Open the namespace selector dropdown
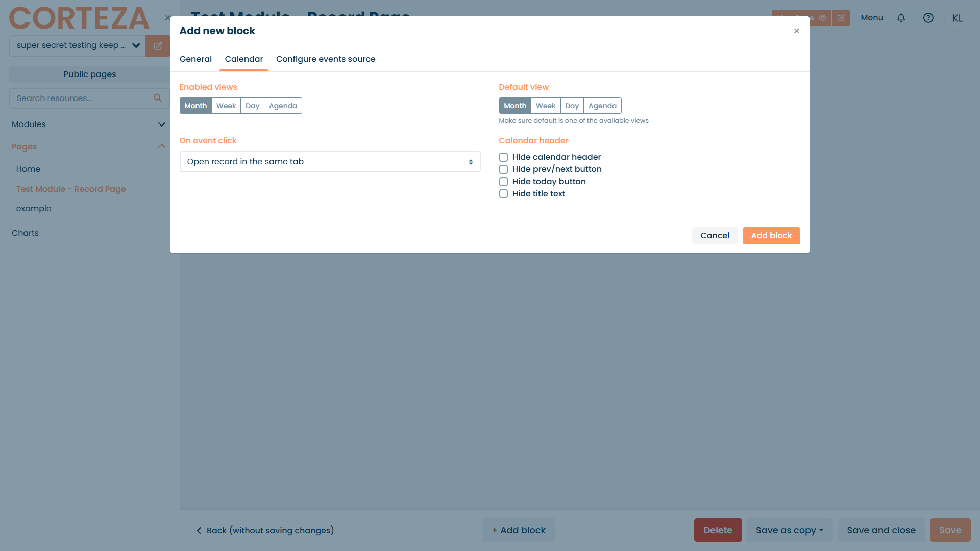Image resolution: width=980 pixels, height=551 pixels. click(78, 45)
